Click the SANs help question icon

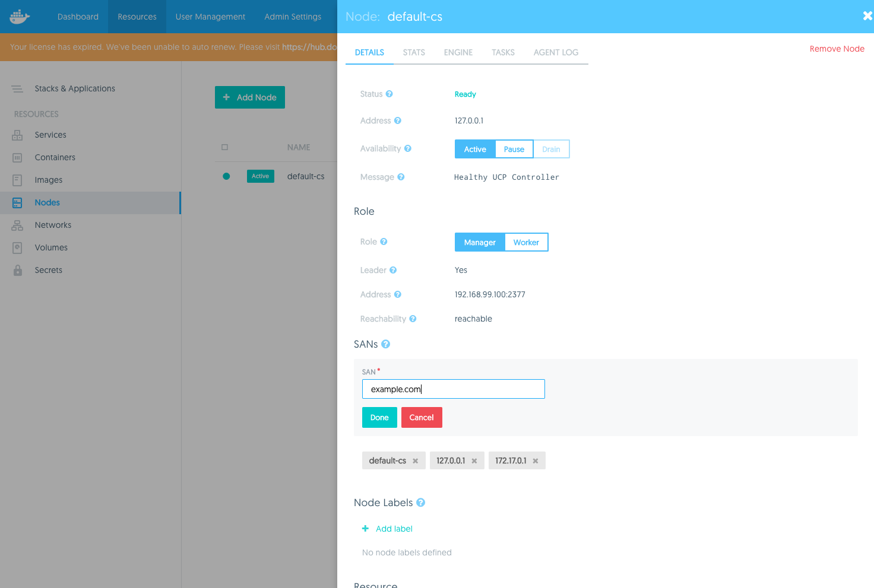[385, 344]
